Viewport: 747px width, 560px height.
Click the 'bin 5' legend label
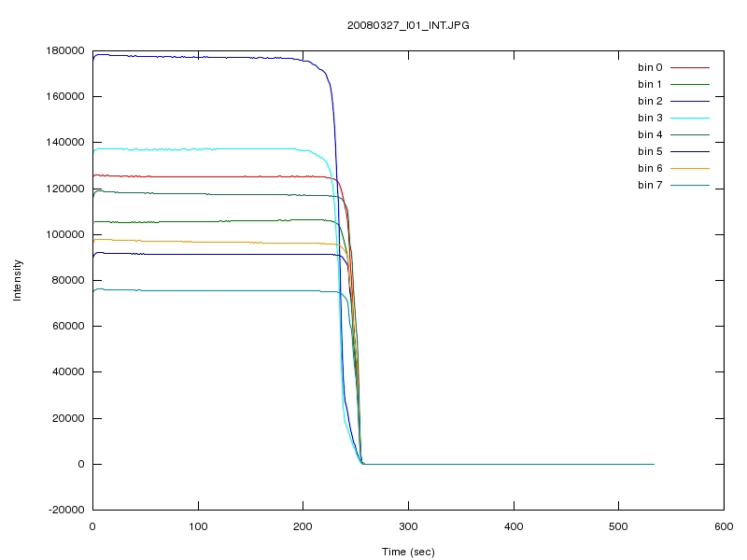(x=650, y=151)
